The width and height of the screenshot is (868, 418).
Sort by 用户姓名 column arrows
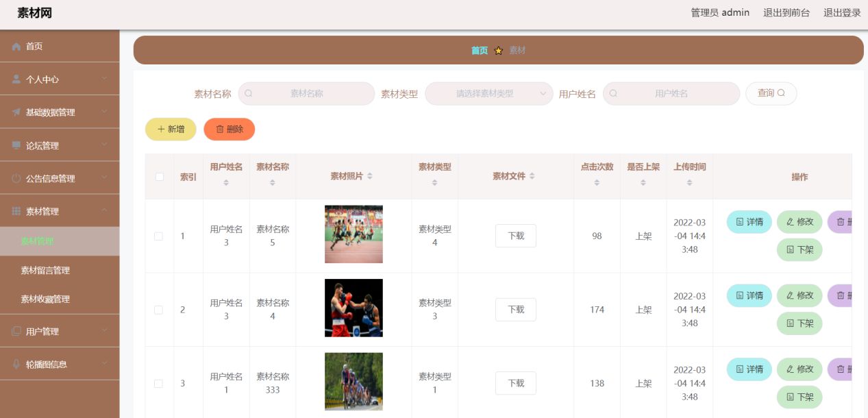coord(226,183)
